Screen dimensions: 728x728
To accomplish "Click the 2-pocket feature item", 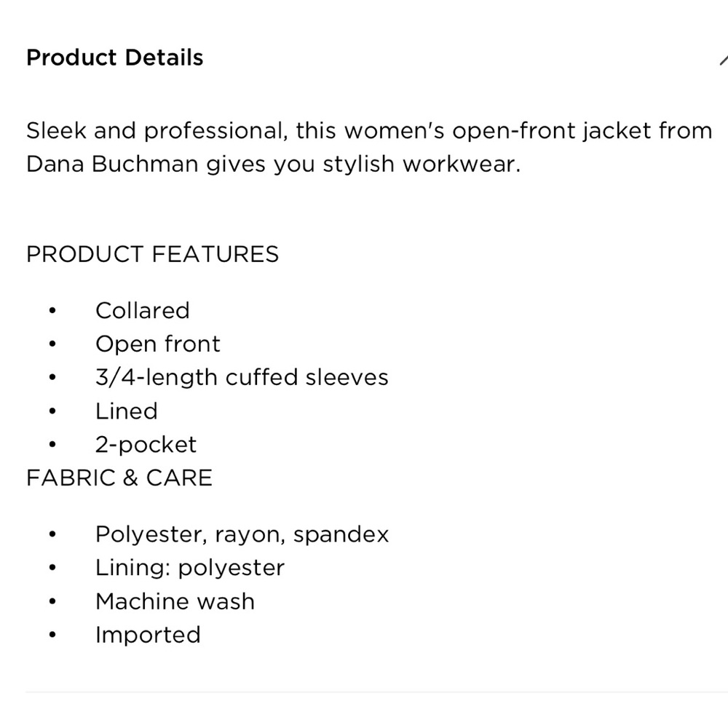I will pyautogui.click(x=146, y=445).
